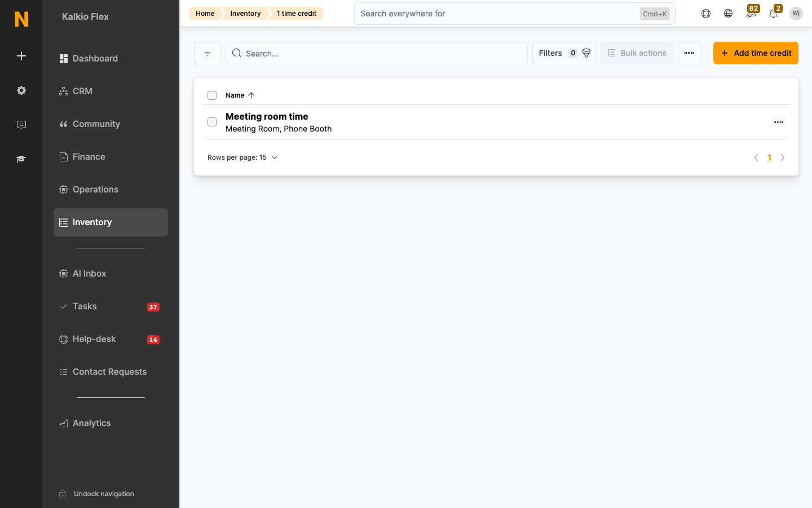The height and width of the screenshot is (508, 812).
Task: Go to next page arrow
Action: click(x=783, y=157)
